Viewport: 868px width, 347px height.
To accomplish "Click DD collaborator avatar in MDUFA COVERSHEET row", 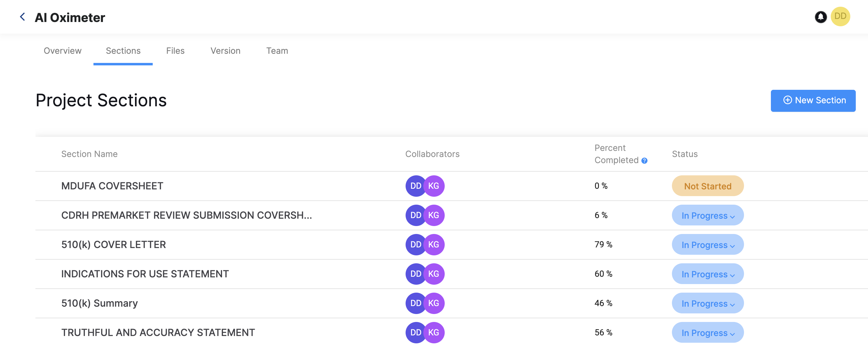I will coord(415,186).
